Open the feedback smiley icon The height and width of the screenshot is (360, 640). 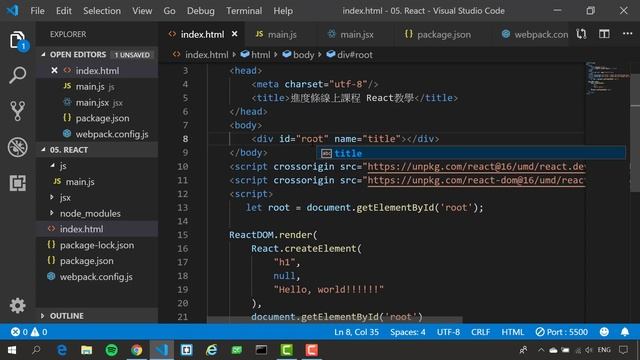coord(604,332)
